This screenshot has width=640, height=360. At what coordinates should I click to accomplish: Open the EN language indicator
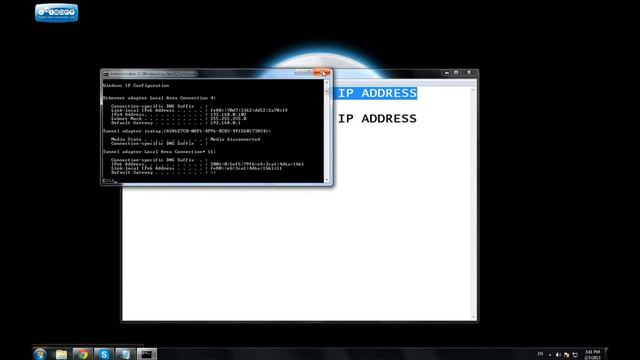point(540,354)
